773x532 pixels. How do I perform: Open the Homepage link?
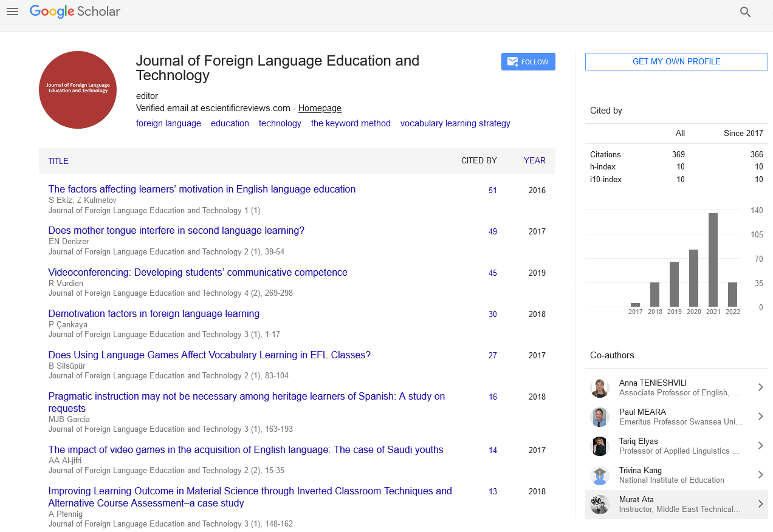tap(320, 109)
